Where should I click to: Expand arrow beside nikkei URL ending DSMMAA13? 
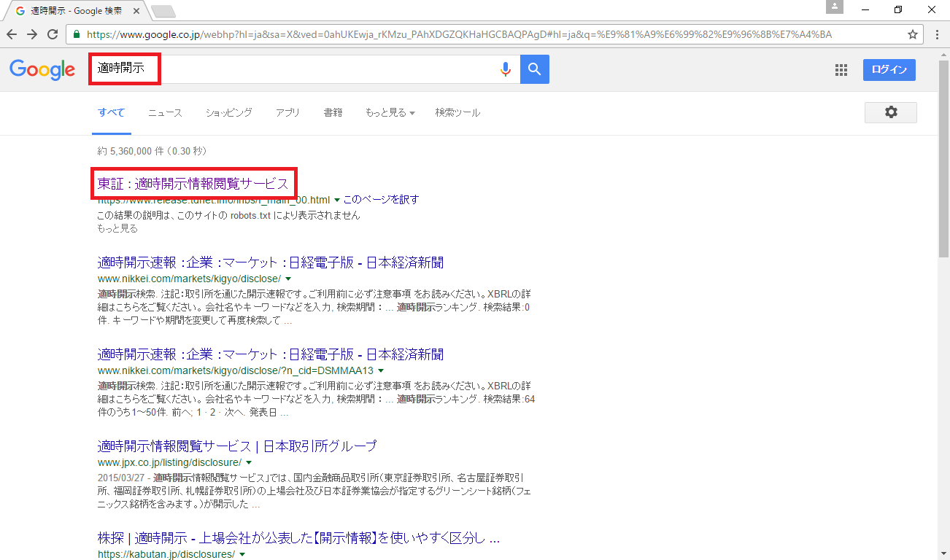[381, 371]
